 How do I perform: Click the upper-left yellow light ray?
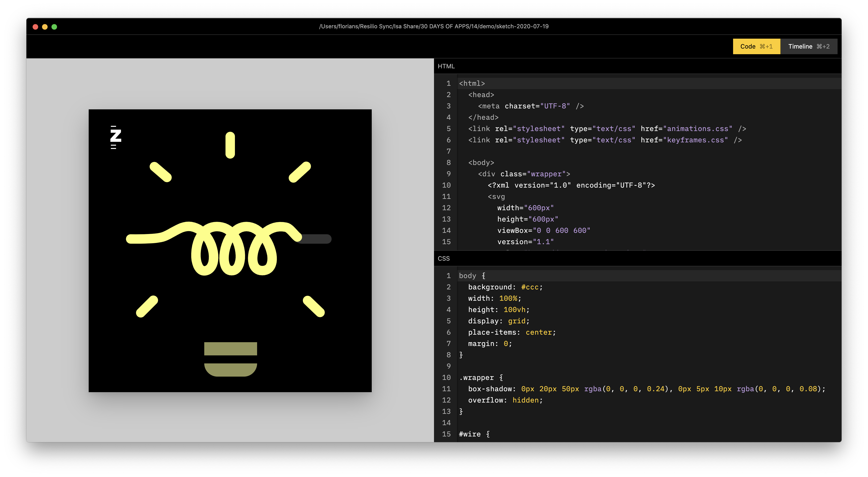(x=161, y=172)
